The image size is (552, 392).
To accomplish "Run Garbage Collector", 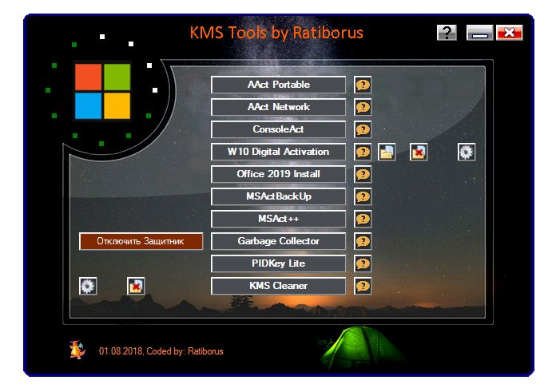I will pyautogui.click(x=279, y=241).
